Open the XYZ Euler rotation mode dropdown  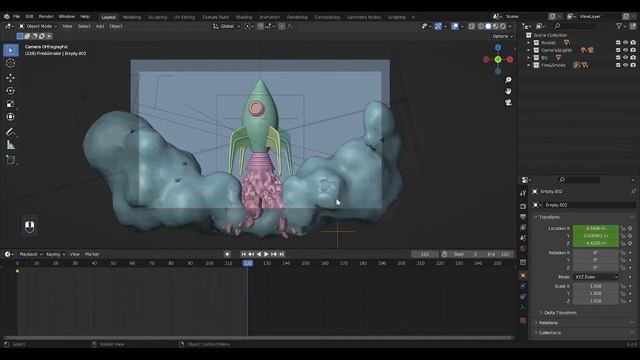pyautogui.click(x=596, y=277)
